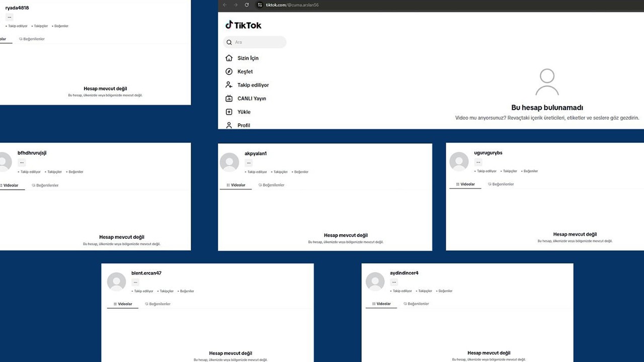Click the search box labeled Ara

click(256, 42)
